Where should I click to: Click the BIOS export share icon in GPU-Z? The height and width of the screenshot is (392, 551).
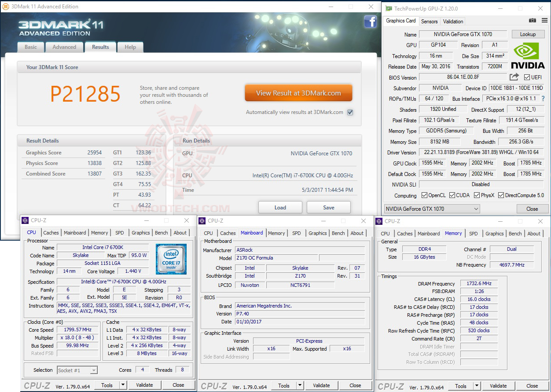coord(514,77)
